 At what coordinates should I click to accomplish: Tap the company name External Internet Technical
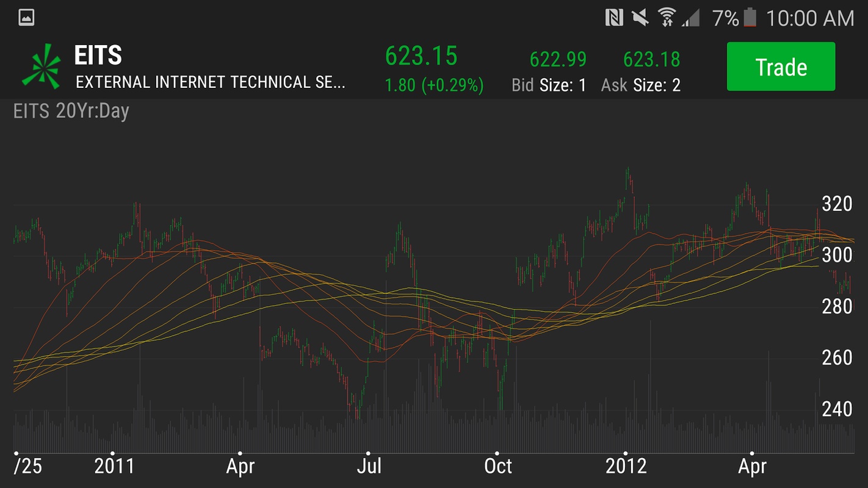[x=210, y=82]
